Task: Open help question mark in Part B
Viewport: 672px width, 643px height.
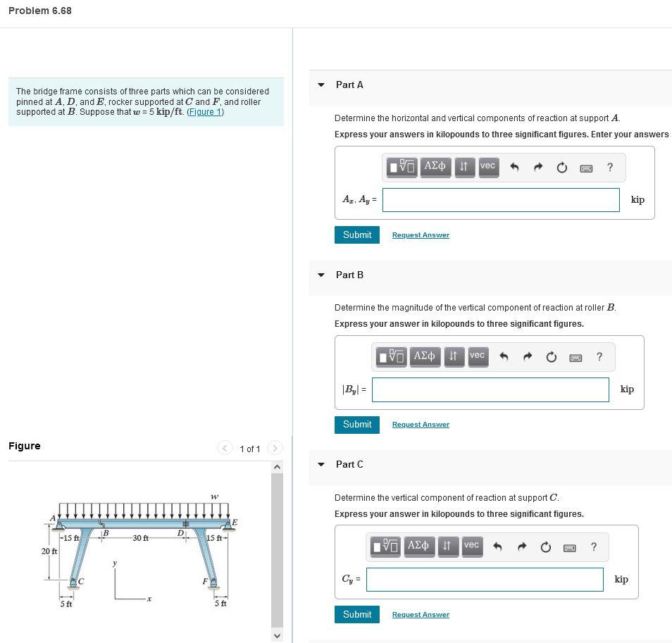Action: pyautogui.click(x=599, y=356)
